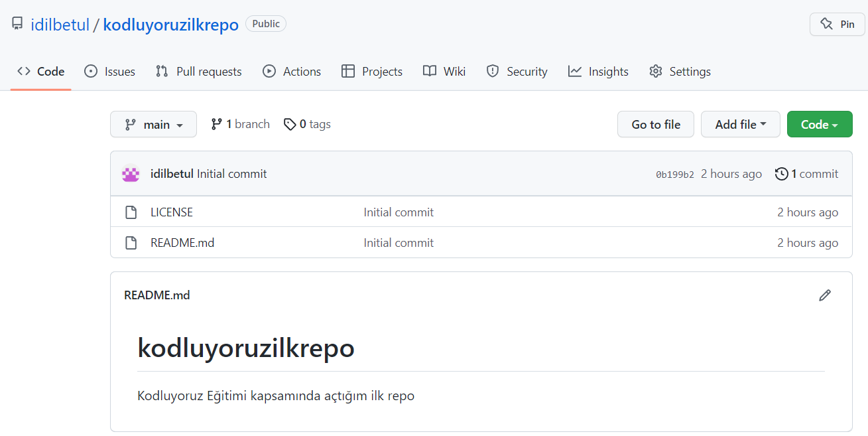Image resolution: width=868 pixels, height=436 pixels.
Task: Click the 2 hours ago timestamp in README.md row
Action: tap(808, 243)
